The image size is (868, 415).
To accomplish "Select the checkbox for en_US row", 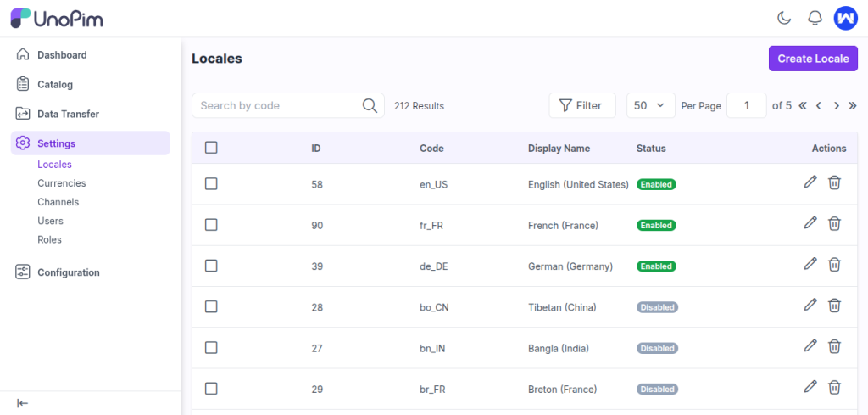I will (x=211, y=184).
